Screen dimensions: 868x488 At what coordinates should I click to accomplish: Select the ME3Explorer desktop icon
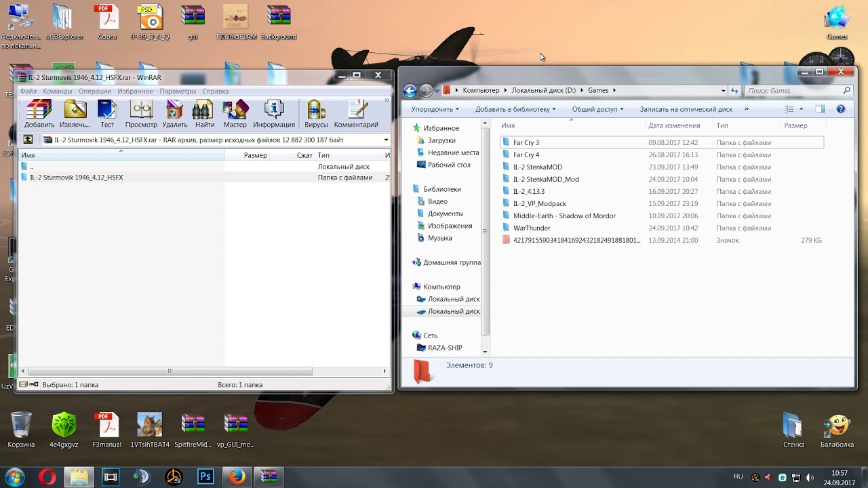point(64,23)
